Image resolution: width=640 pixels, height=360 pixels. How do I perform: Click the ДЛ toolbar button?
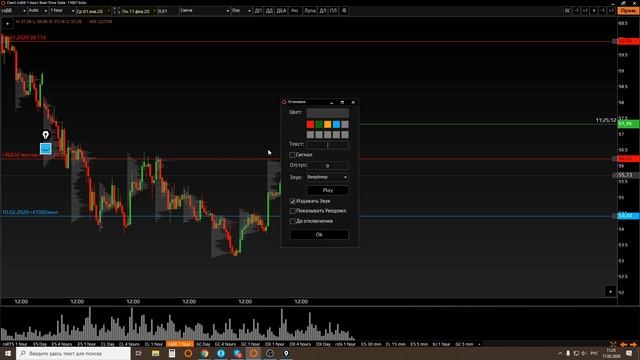pyautogui.click(x=322, y=11)
